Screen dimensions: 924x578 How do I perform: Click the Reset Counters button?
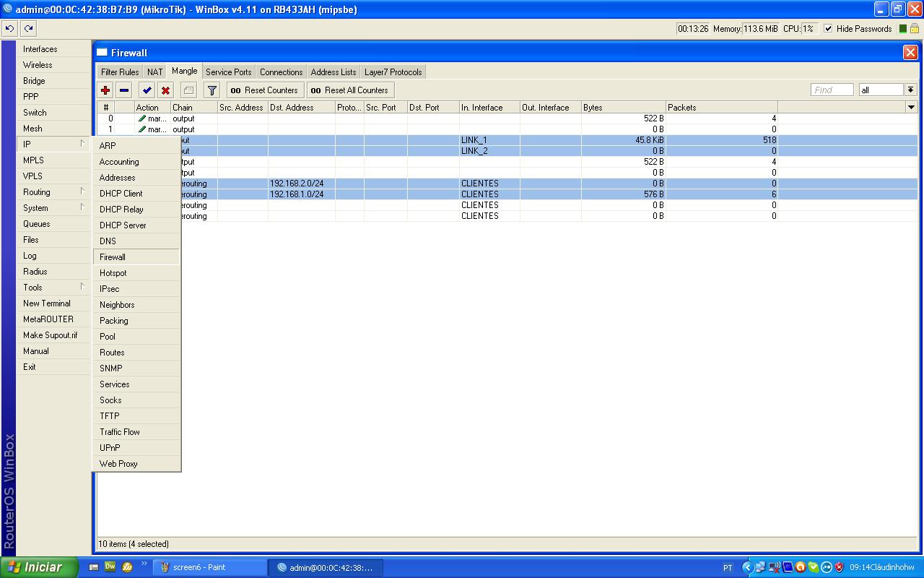tap(264, 90)
